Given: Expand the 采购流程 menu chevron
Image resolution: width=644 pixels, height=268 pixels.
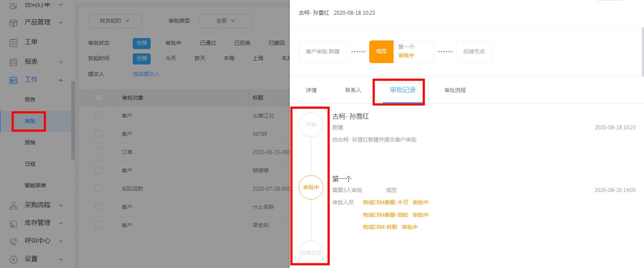Looking at the screenshot, I should [61, 205].
